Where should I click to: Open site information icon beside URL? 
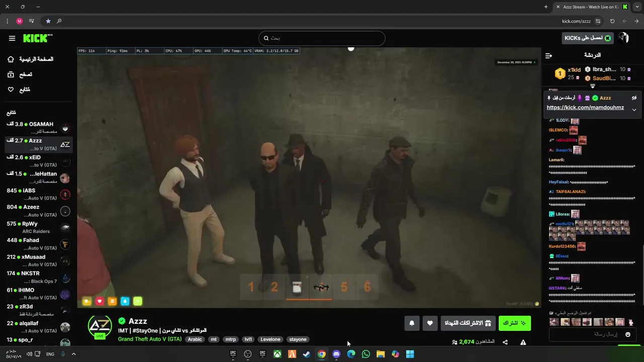[x=598, y=21]
